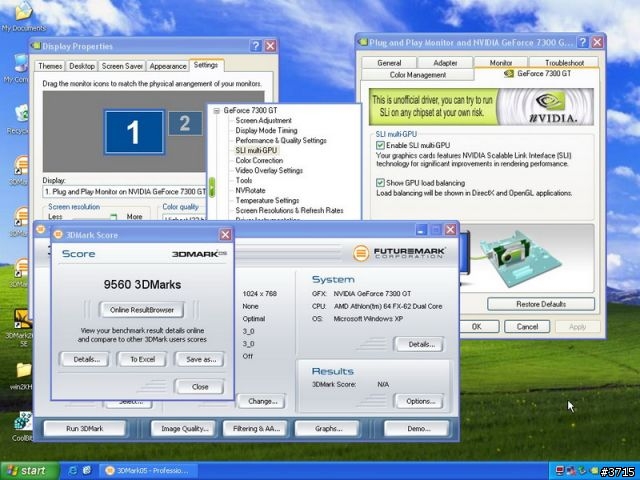Select the General tab in NVIDIA properties

(x=389, y=63)
